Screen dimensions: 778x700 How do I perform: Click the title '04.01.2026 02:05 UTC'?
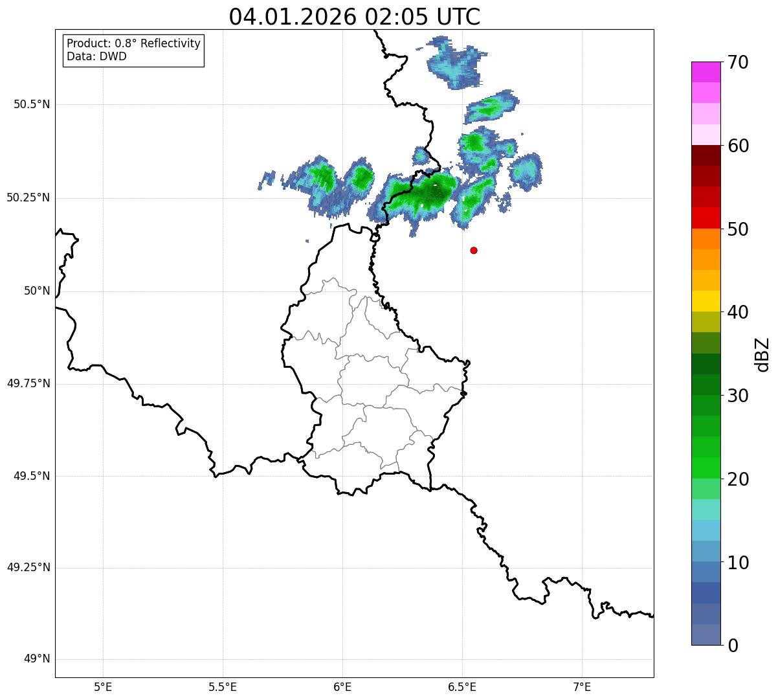coord(355,17)
